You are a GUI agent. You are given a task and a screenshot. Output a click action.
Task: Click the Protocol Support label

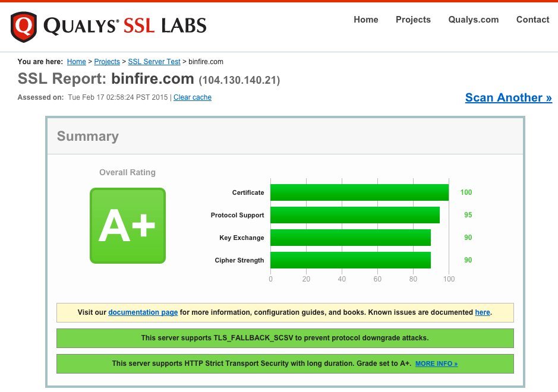pos(237,215)
